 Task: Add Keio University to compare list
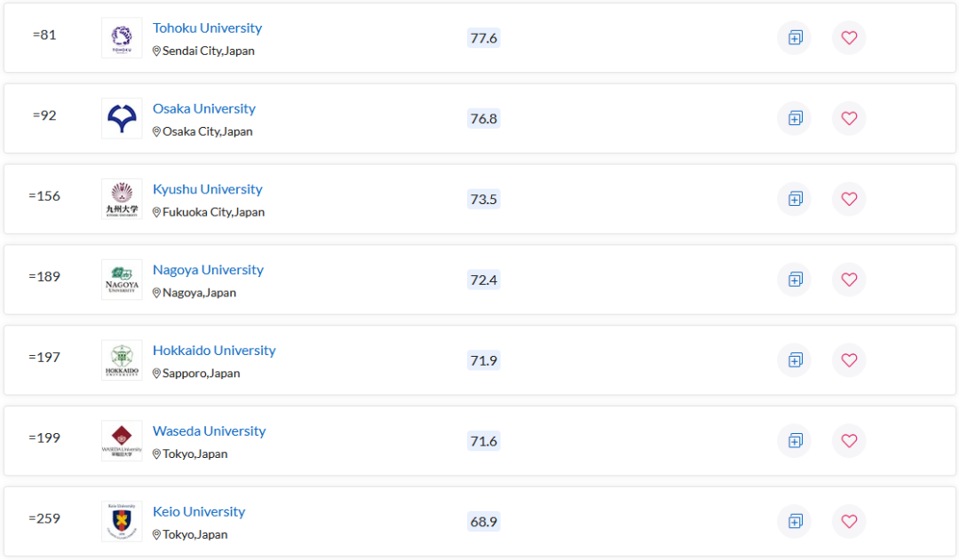(x=795, y=522)
